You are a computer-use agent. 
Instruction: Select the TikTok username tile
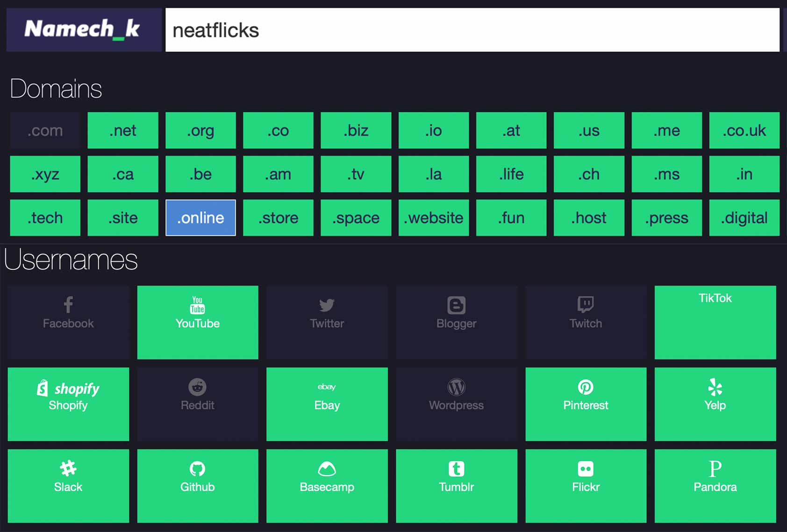(x=715, y=323)
